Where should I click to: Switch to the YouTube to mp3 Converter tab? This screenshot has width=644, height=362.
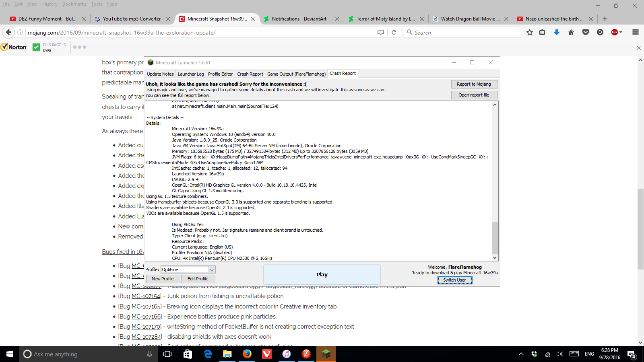point(132,19)
